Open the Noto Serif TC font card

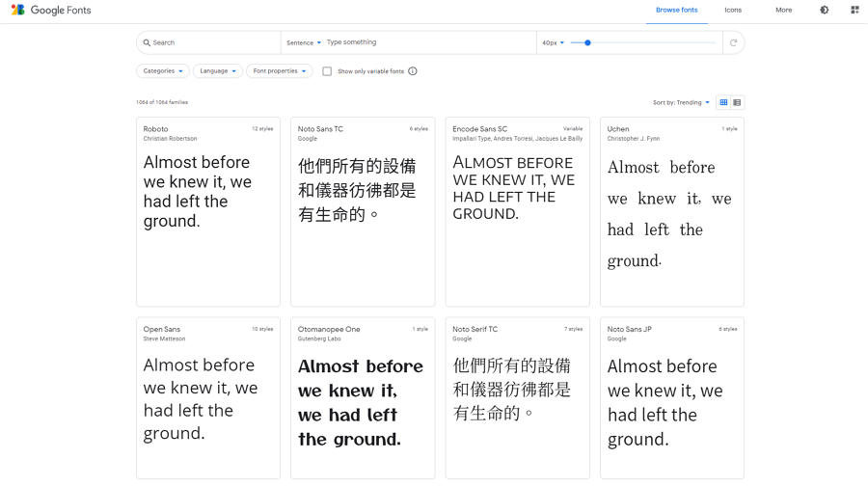(518, 398)
